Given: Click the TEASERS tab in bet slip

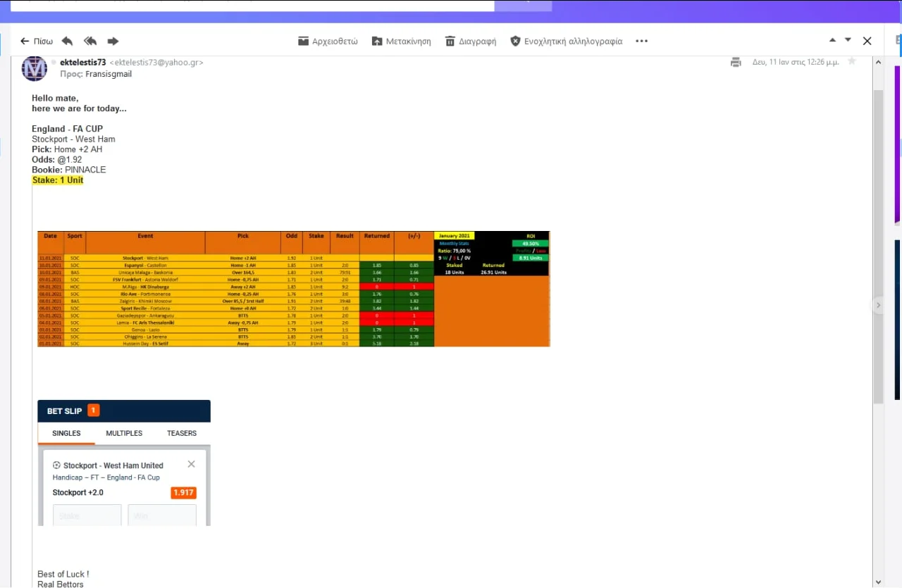Looking at the screenshot, I should click(182, 433).
